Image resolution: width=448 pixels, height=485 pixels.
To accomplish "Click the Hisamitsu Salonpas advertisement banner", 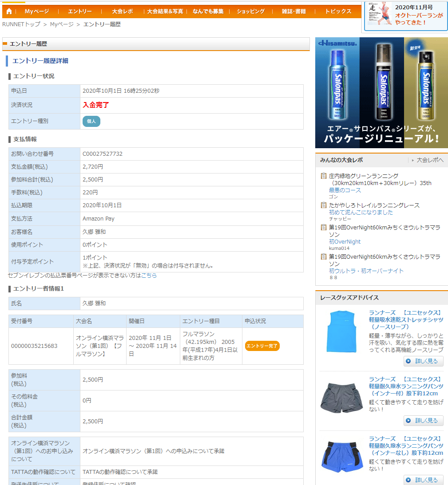I will click(381, 92).
